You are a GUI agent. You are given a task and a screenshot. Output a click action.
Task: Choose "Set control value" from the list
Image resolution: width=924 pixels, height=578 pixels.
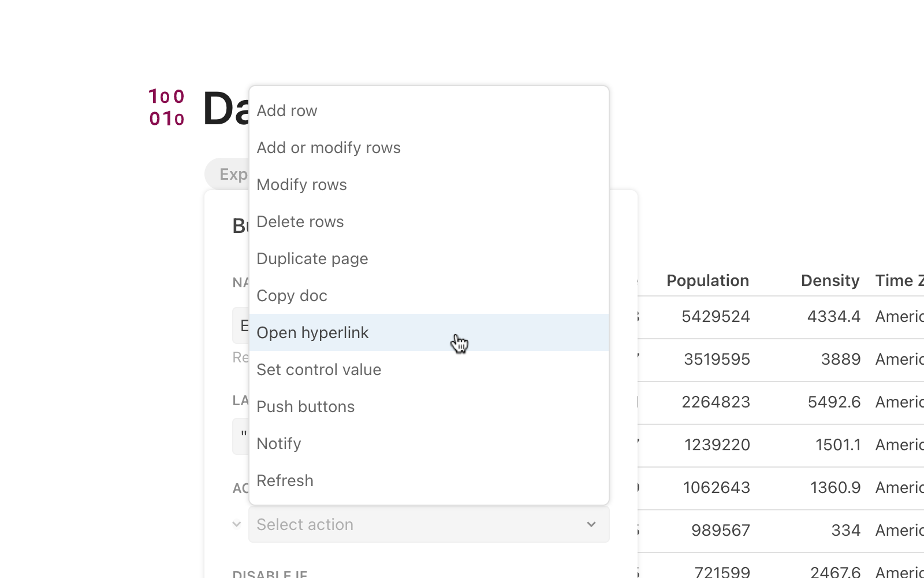point(319,369)
